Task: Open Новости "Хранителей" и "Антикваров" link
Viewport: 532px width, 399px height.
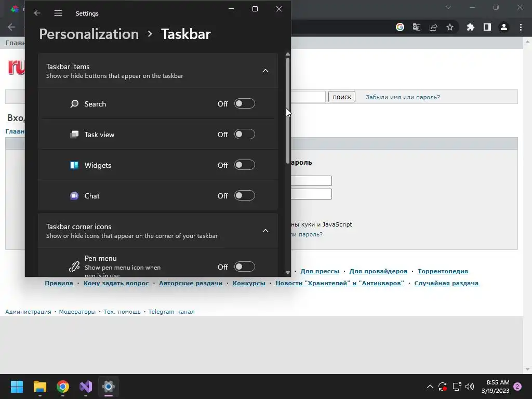Action: (x=340, y=283)
